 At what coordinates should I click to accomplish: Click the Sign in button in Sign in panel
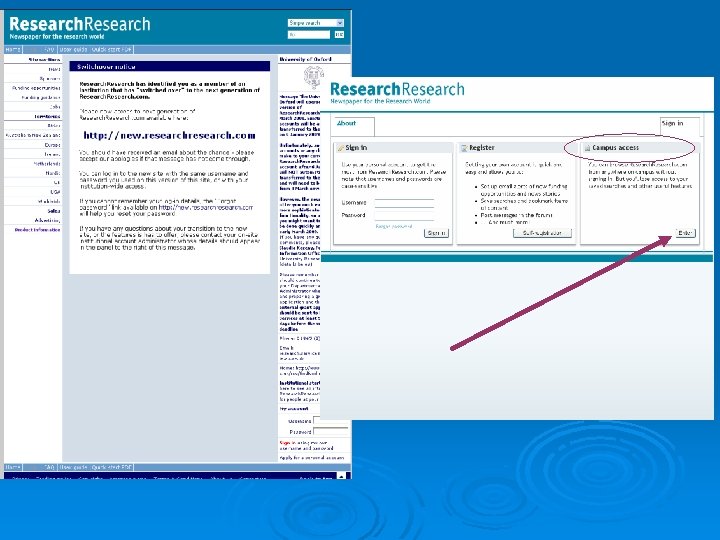coord(436,233)
